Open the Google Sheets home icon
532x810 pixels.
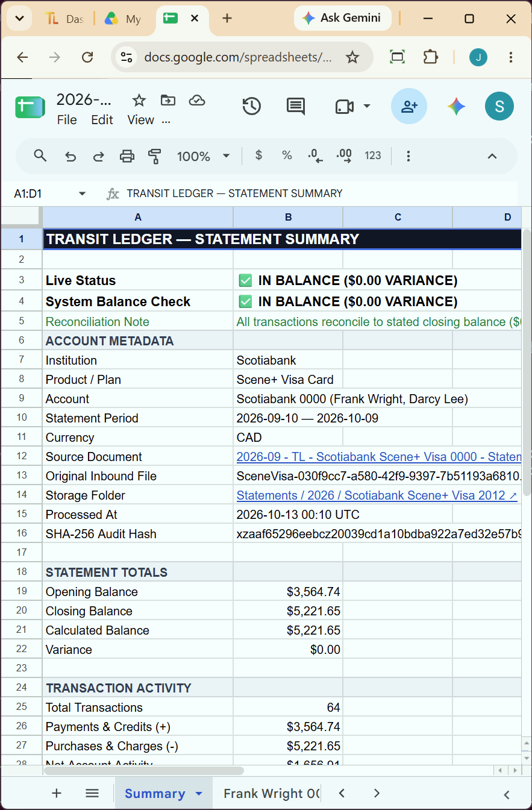click(30, 107)
